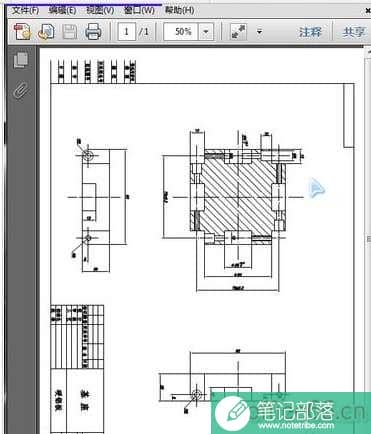Click the 50% zoom percentage field
This screenshot has height=434, width=371.
coord(181,32)
